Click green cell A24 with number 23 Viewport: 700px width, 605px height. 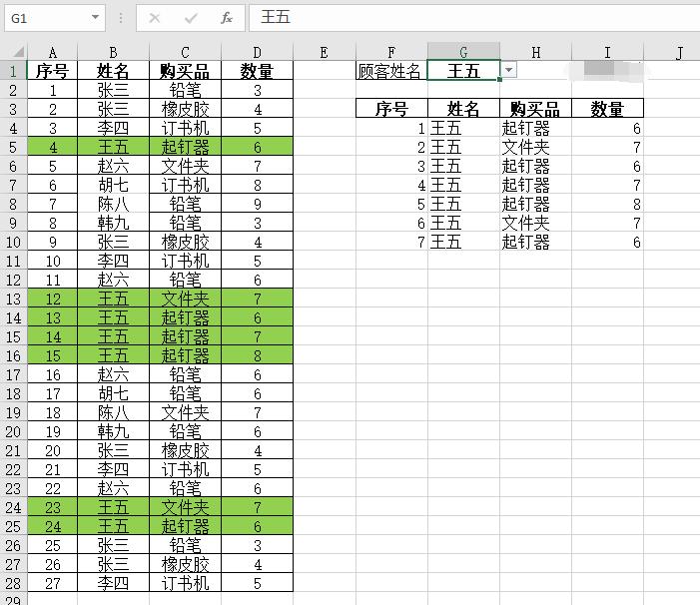53,507
